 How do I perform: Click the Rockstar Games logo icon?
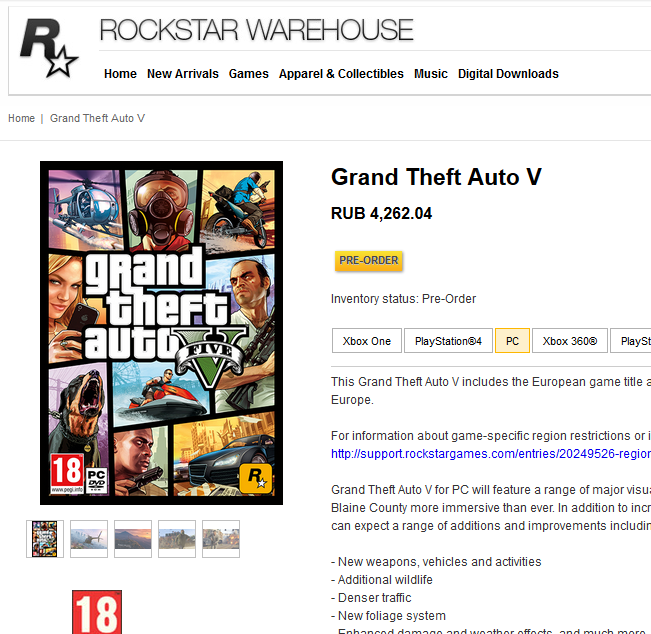point(49,48)
